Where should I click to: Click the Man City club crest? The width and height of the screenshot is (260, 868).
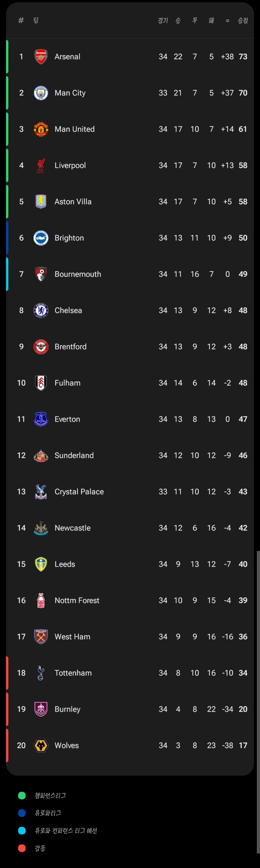[41, 93]
